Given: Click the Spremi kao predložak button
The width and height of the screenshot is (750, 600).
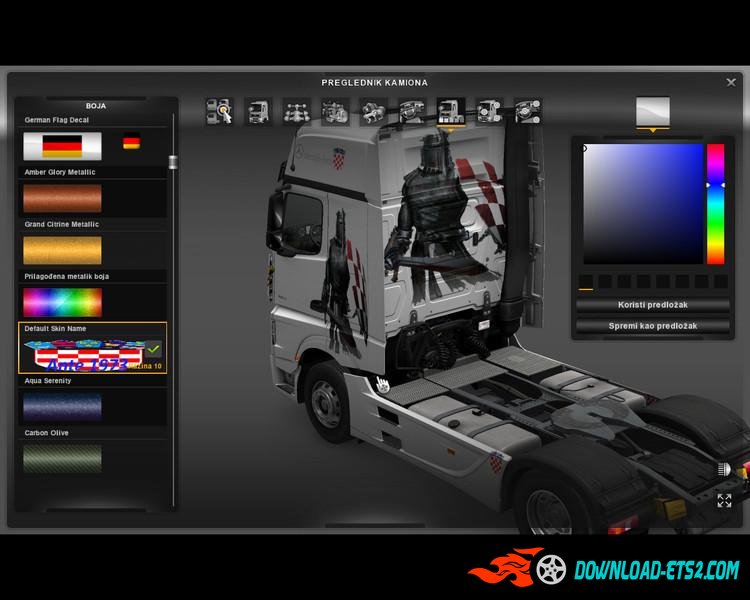Looking at the screenshot, I should [x=653, y=326].
